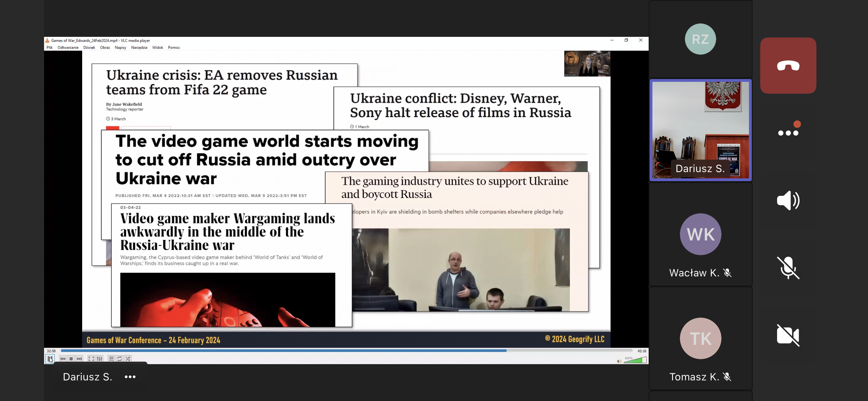The width and height of the screenshot is (868, 401).
Task: Restore down the VLC window
Action: pos(626,40)
